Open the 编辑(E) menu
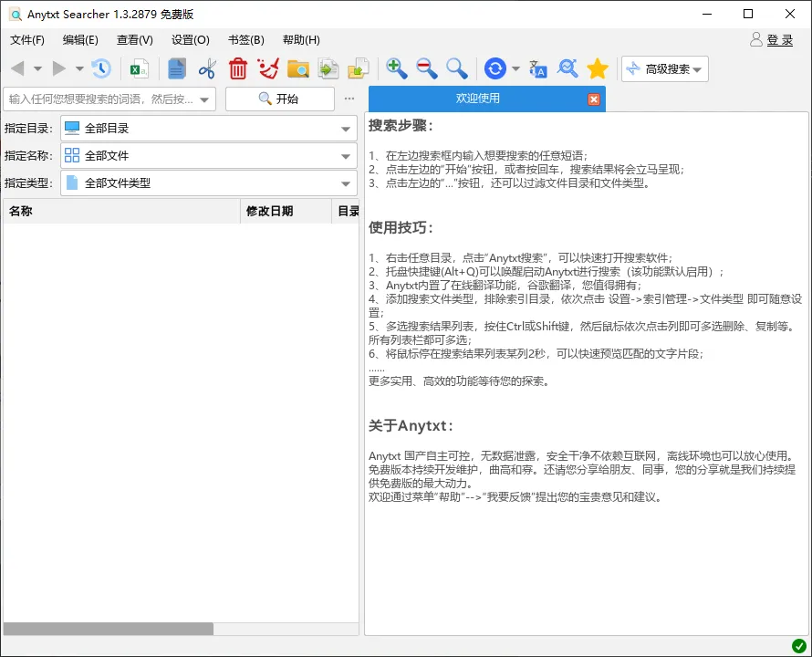This screenshot has height=657, width=812. 80,40
